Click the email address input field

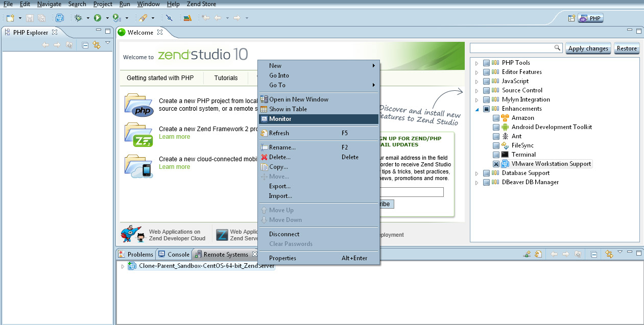click(x=411, y=192)
